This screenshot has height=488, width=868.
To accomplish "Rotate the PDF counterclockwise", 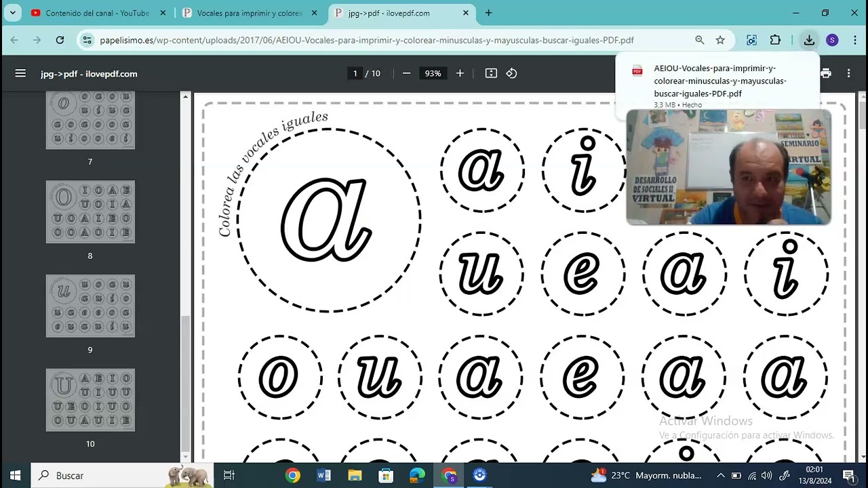I will tap(512, 73).
